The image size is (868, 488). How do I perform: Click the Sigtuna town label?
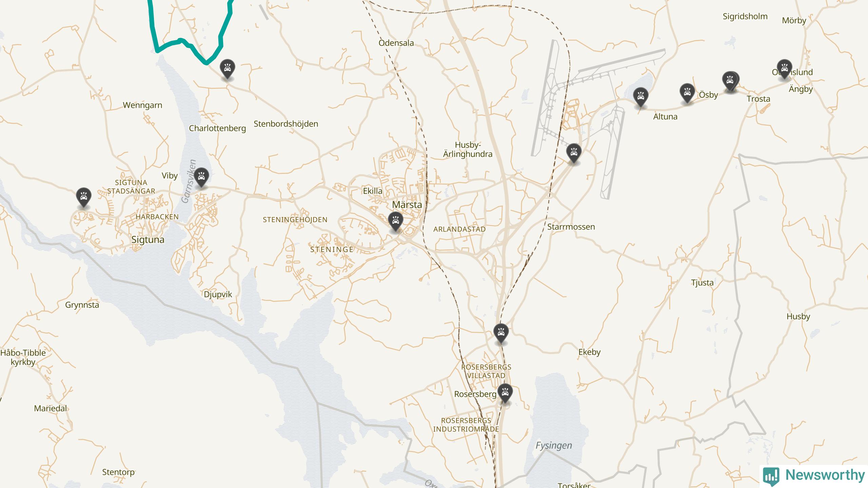coord(148,240)
